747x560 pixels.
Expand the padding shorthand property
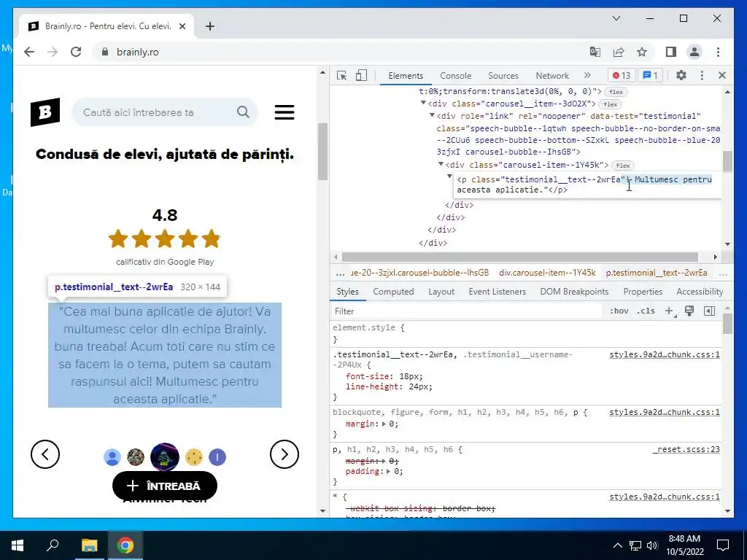click(388, 472)
